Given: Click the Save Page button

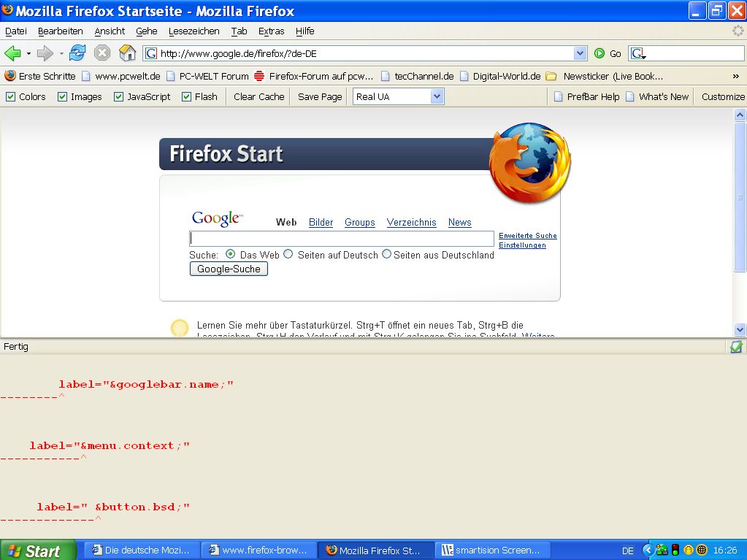Looking at the screenshot, I should pyautogui.click(x=320, y=96).
